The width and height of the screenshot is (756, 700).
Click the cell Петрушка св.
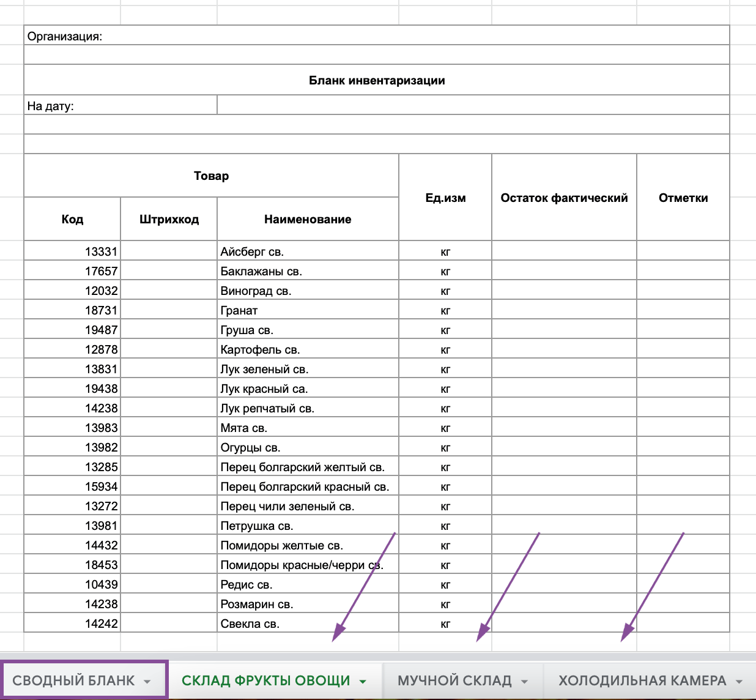[308, 526]
